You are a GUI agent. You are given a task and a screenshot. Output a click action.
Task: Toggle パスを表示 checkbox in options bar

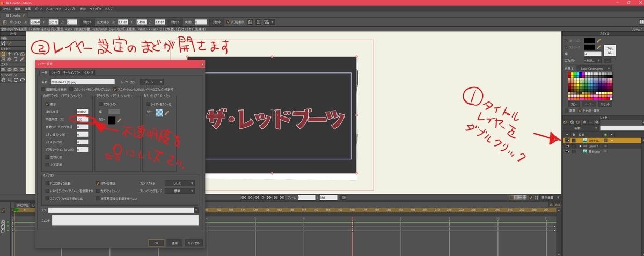pyautogui.click(x=228, y=21)
